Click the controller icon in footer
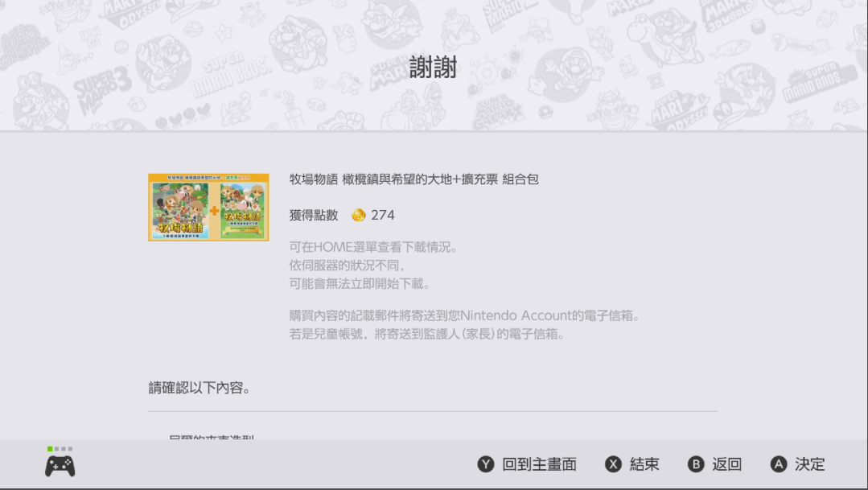 pos(60,466)
